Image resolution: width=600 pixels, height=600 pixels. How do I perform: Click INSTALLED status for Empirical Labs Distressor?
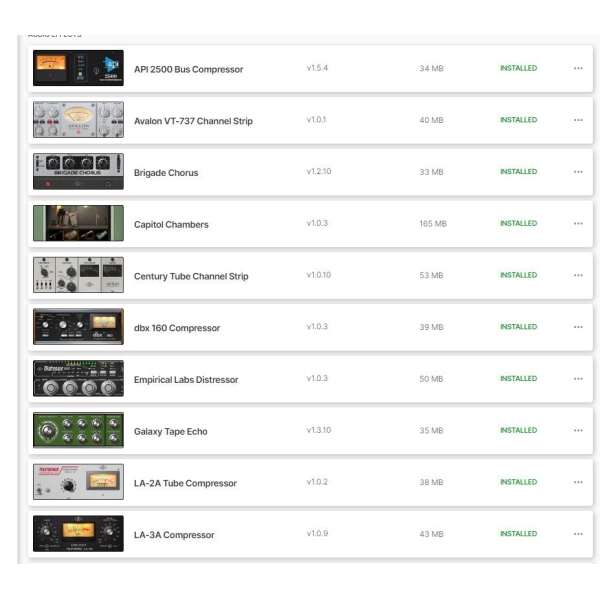tap(518, 378)
